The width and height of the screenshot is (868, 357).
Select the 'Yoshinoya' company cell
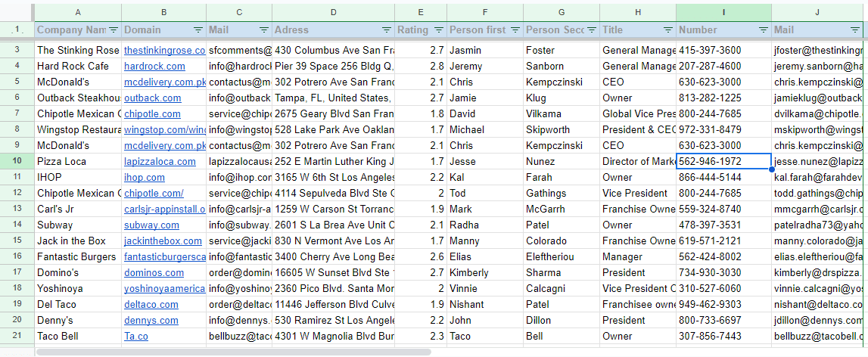(78, 288)
